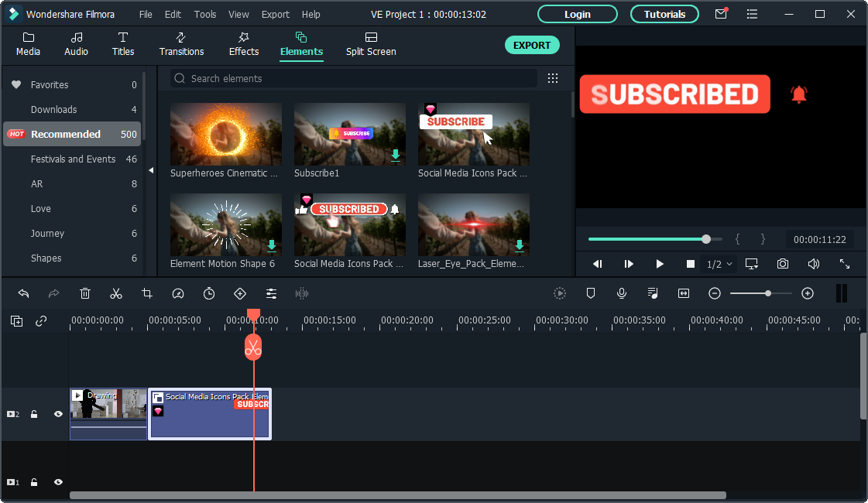Click the record voiceover microphone icon
Viewport: 868px width, 503px height.
pyautogui.click(x=621, y=293)
